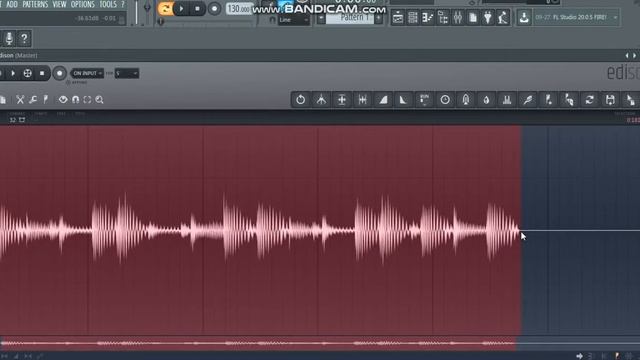Click the question mark help icon
Screen dimensions: 640x360
pos(24,39)
